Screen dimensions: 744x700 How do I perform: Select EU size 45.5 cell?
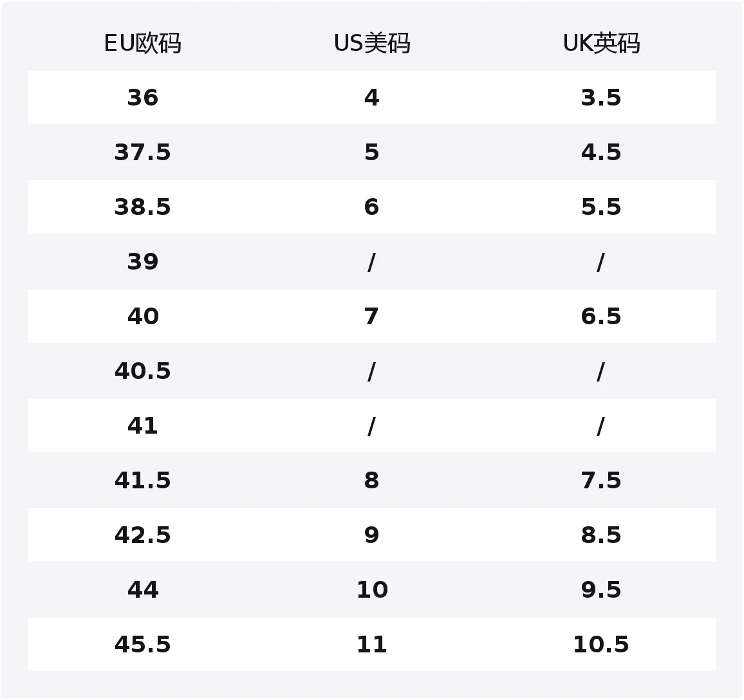(x=142, y=645)
